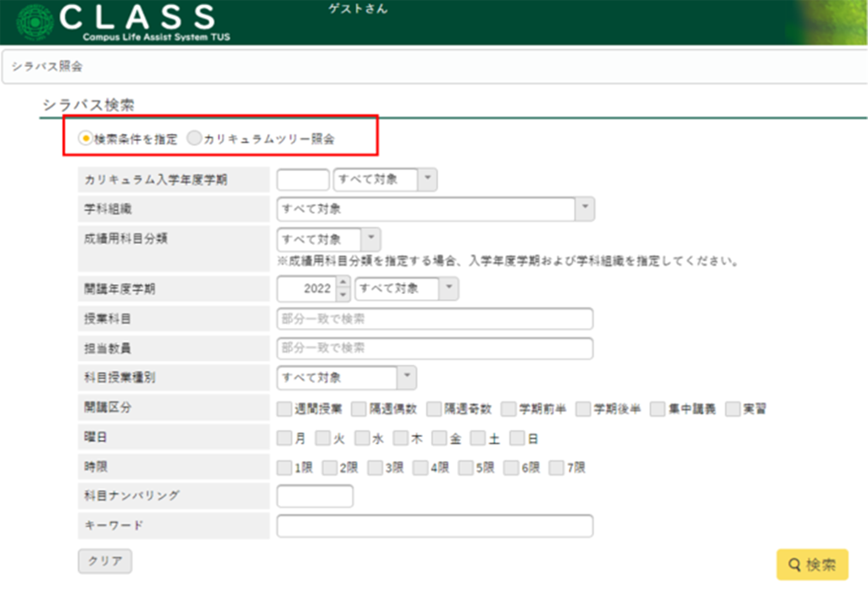Click the 科目ナンバリング input field

point(314,496)
